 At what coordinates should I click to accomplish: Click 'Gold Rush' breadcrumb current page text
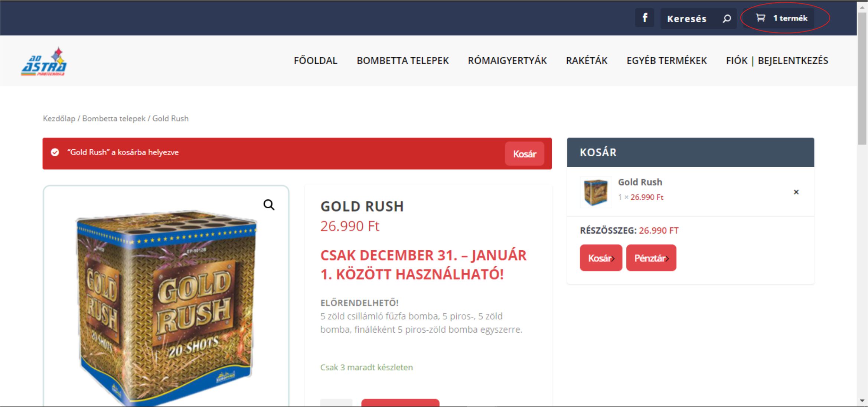click(170, 118)
